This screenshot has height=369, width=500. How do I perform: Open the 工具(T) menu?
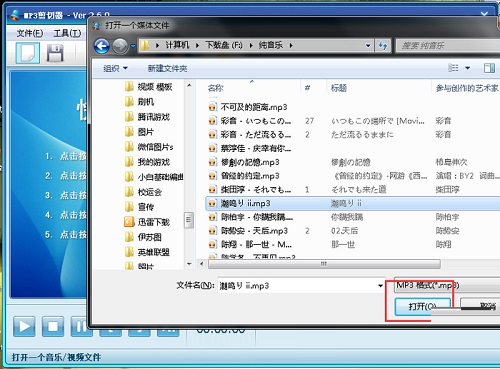67,33
